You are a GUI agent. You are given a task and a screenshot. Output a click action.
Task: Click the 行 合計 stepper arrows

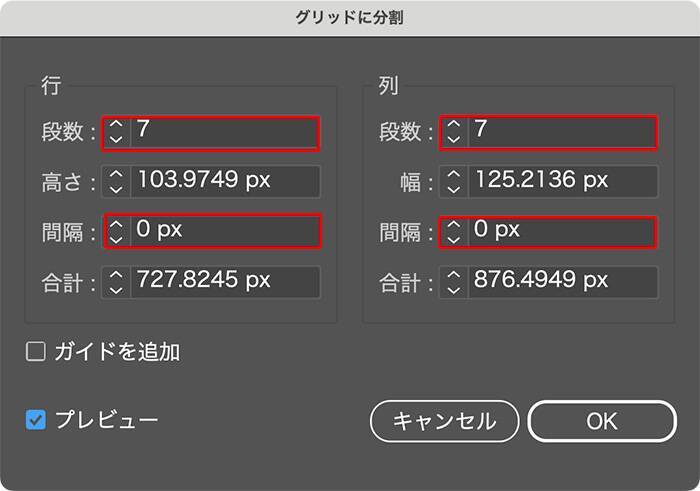116,281
